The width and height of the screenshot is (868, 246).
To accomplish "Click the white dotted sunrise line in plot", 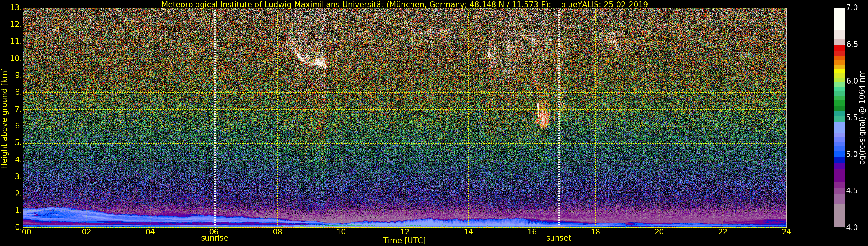I will [215, 118].
